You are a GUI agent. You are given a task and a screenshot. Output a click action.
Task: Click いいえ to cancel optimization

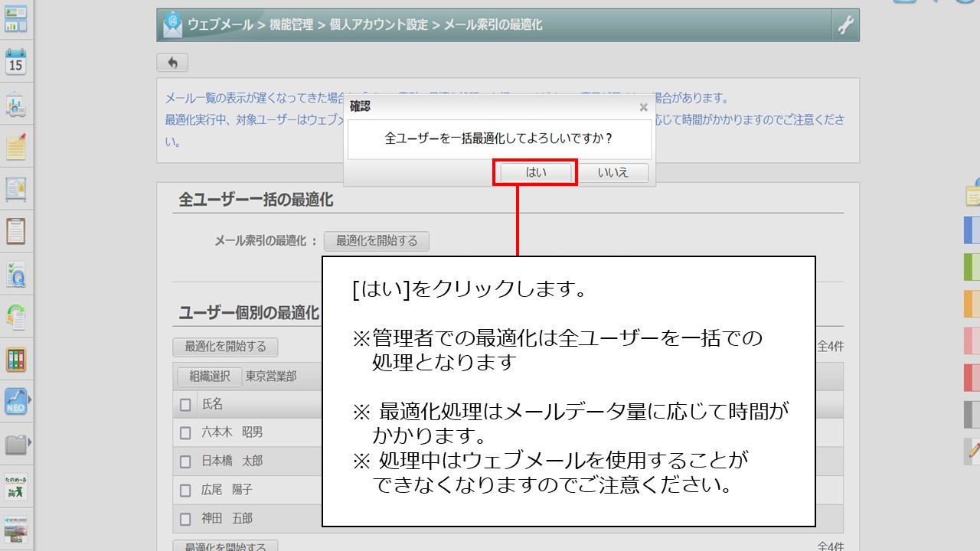click(x=612, y=173)
